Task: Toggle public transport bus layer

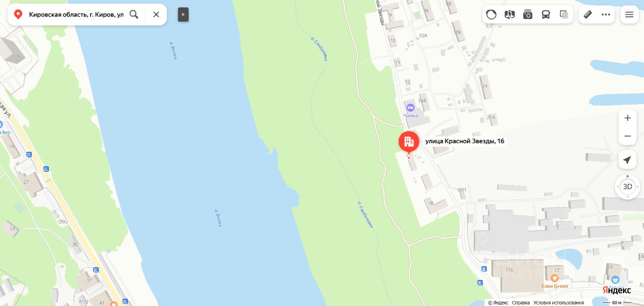Action: (x=546, y=15)
